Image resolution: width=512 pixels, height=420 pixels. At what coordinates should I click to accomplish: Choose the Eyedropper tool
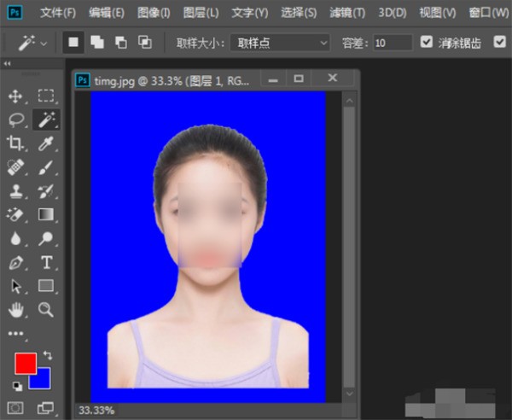click(x=46, y=143)
